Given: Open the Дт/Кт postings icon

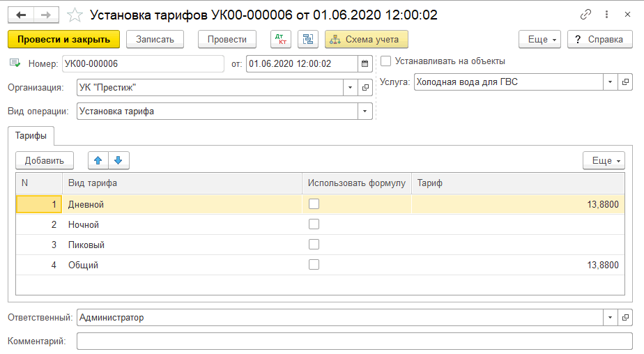Looking at the screenshot, I should [281, 40].
